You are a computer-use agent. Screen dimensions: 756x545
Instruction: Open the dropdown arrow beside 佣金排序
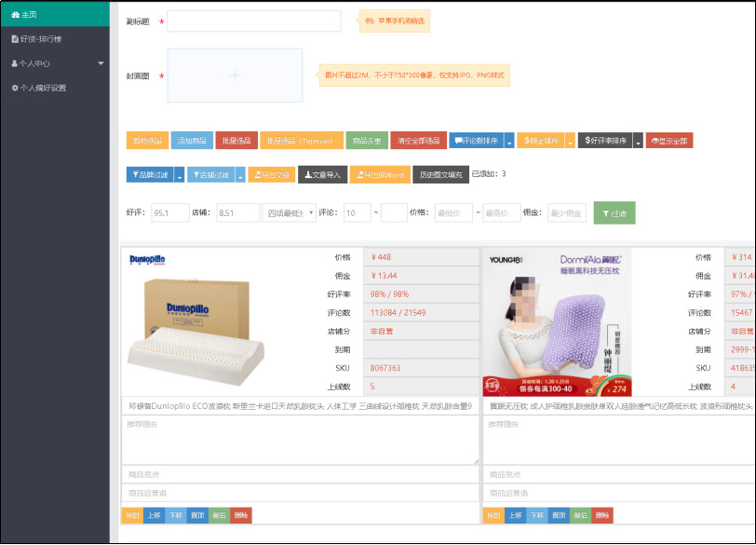[571, 141]
